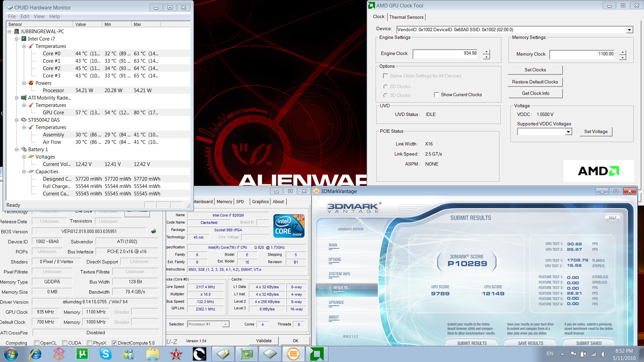Click Set Clocks button
This screenshot has height=362, width=644.
pyautogui.click(x=535, y=70)
